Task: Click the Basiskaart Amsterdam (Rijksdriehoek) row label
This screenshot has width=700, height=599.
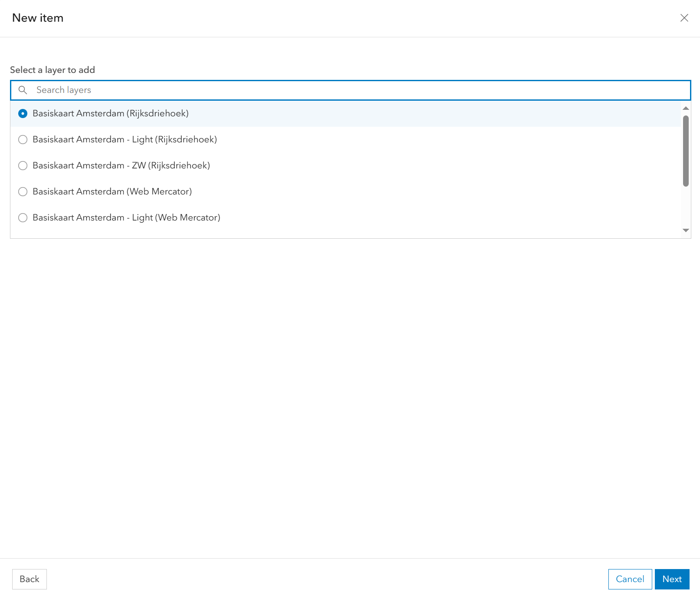Action: coord(111,113)
